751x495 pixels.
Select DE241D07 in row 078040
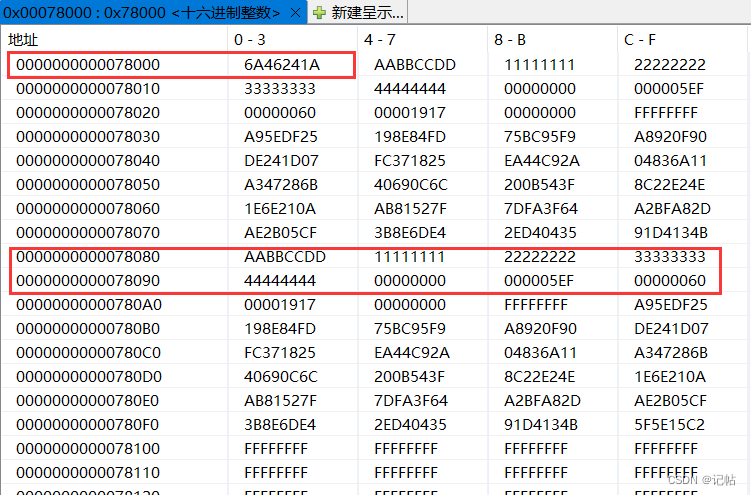click(x=281, y=160)
